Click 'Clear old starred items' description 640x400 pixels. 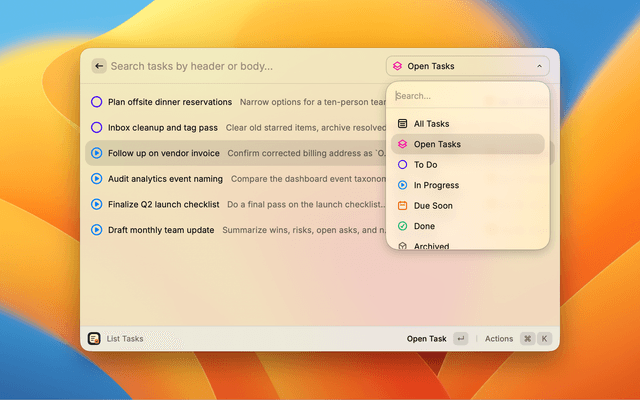click(x=306, y=127)
